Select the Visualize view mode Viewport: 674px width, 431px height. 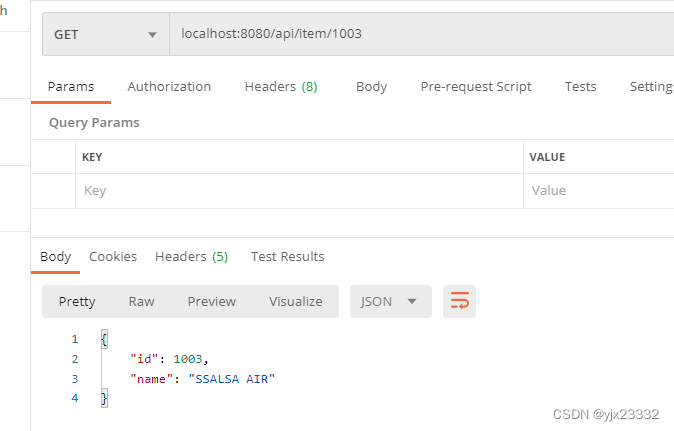coord(296,302)
